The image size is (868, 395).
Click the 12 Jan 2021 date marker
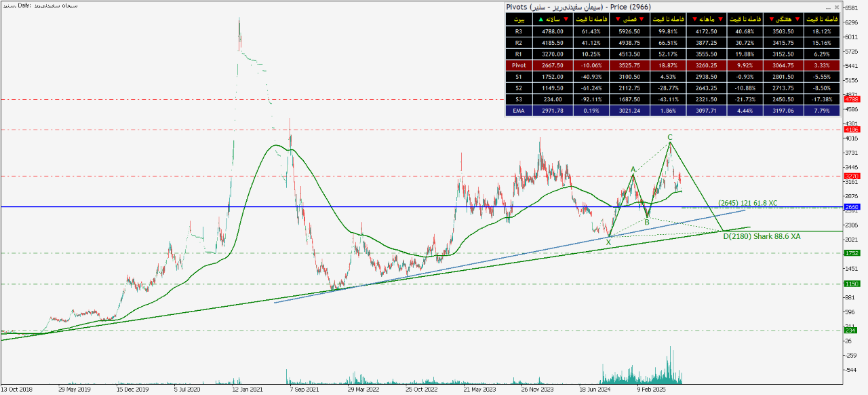coord(247,390)
